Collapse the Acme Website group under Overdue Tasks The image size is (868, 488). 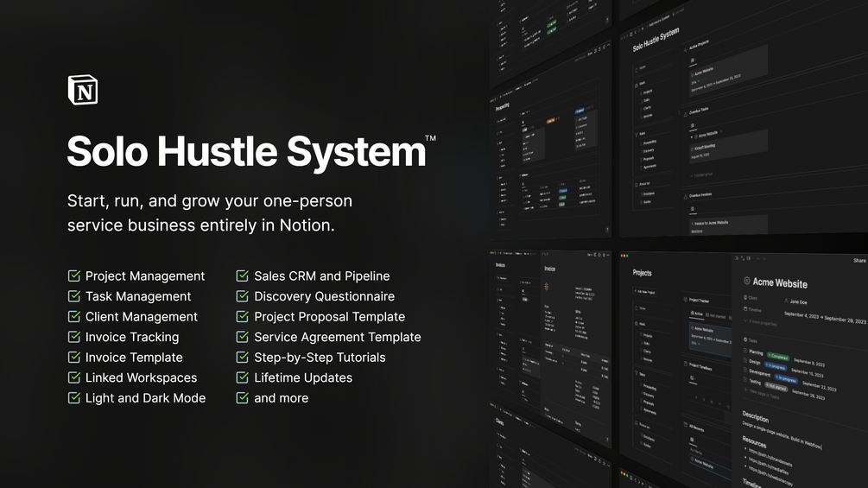click(691, 136)
